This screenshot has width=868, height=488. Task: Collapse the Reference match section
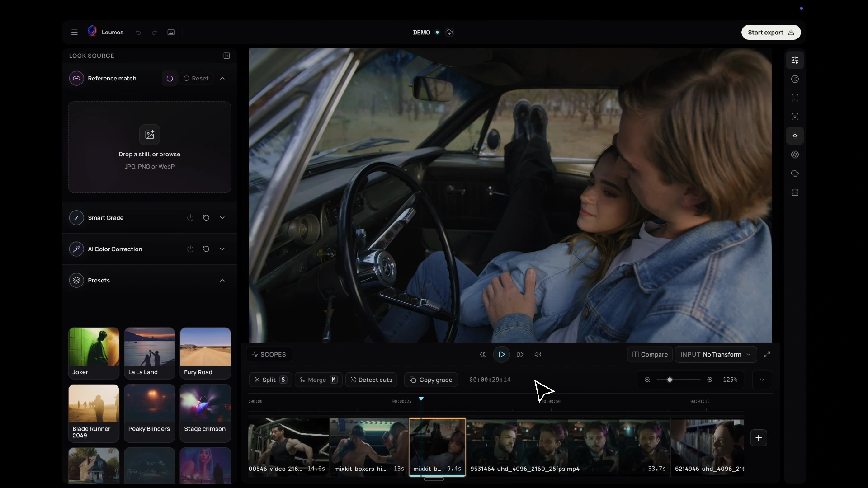click(x=222, y=79)
